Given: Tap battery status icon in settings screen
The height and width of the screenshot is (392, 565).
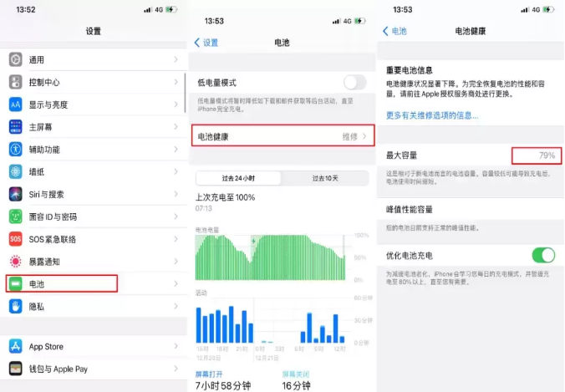Looking at the screenshot, I should (x=171, y=9).
